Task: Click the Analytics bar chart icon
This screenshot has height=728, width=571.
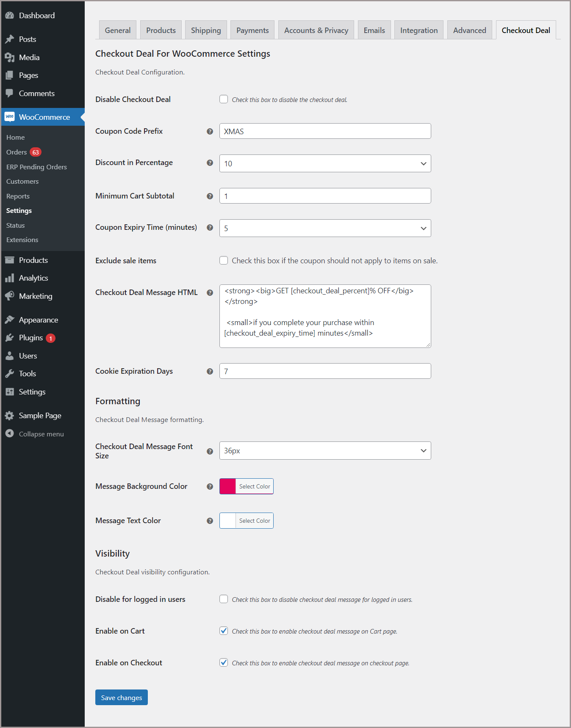Action: [10, 278]
